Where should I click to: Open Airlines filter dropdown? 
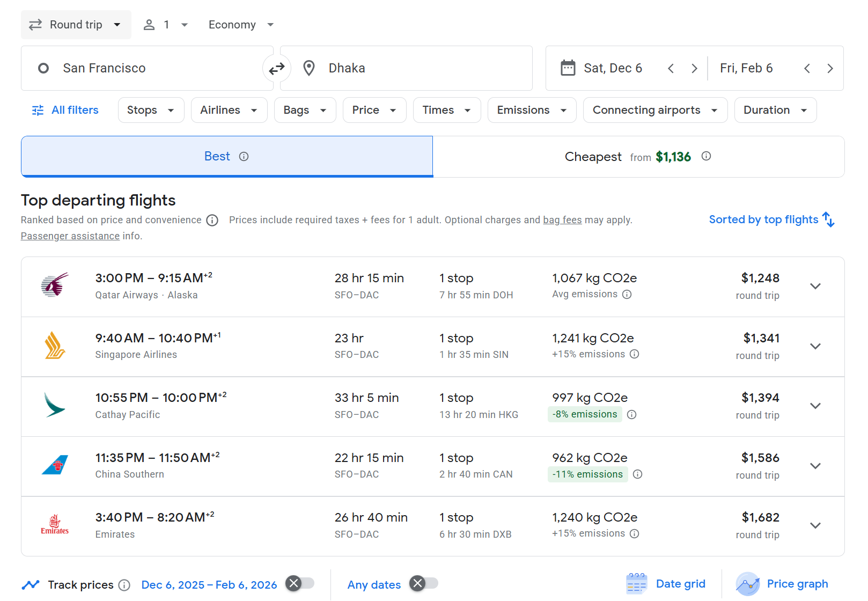(x=229, y=110)
